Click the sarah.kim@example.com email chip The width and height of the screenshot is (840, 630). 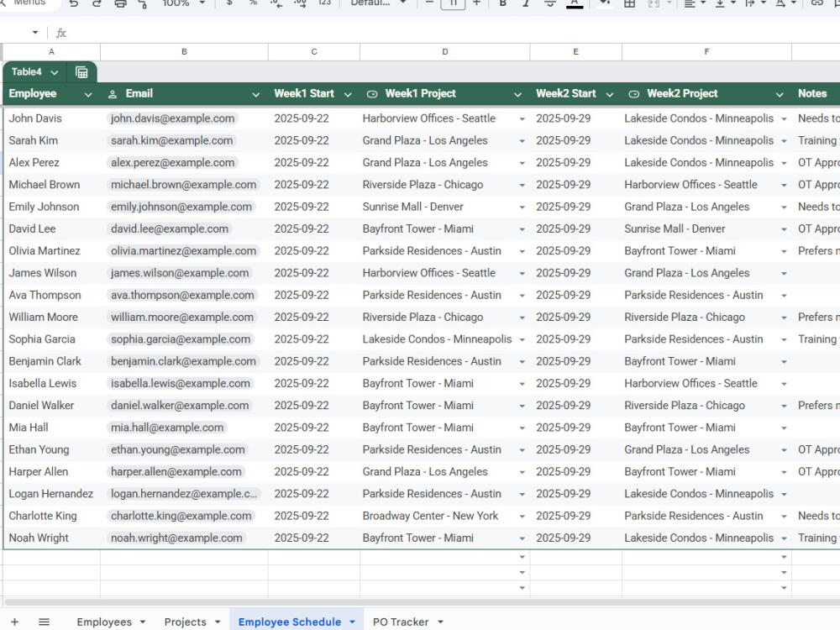click(x=172, y=140)
